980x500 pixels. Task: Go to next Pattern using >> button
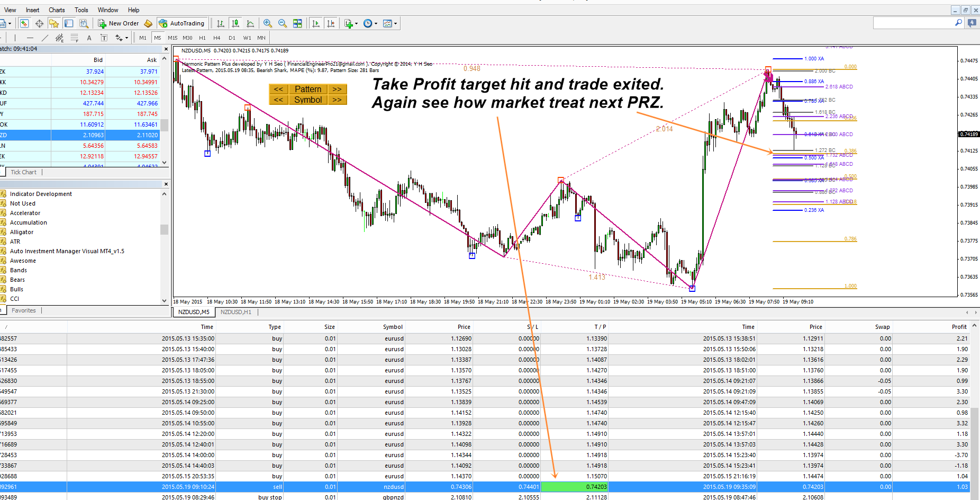(337, 90)
